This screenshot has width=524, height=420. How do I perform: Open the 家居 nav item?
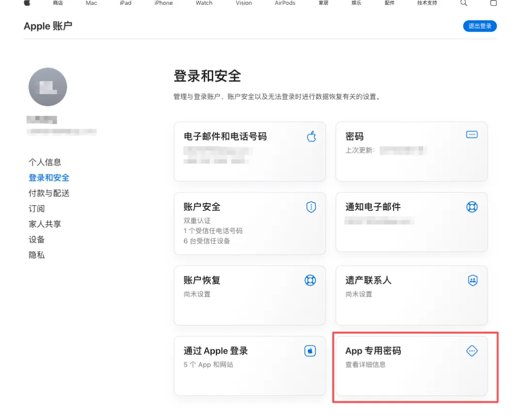323,3
